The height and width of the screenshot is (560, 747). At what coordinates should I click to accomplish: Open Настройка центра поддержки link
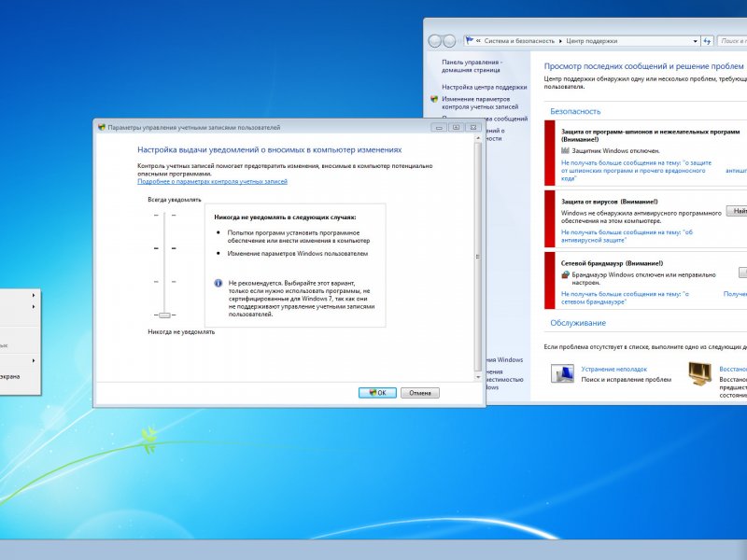485,87
